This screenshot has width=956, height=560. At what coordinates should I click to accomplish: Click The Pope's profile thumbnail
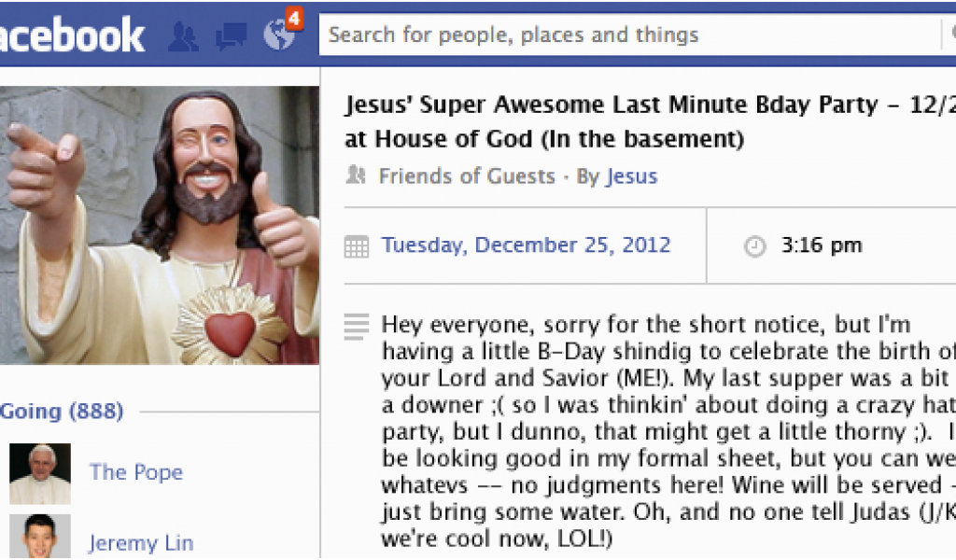(x=40, y=473)
